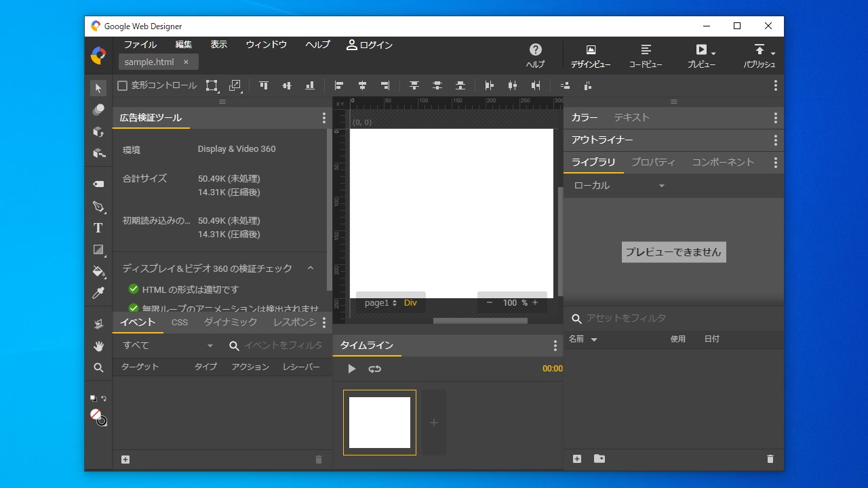Switch to the イベント tab
Screen dimensions: 868x488
tap(138, 322)
